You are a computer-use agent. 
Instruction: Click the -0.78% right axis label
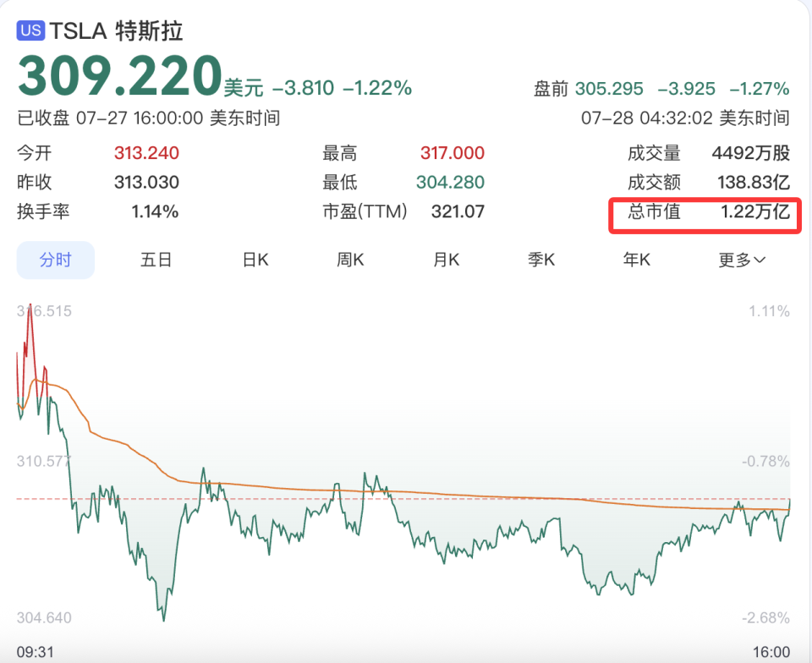pyautogui.click(x=765, y=461)
